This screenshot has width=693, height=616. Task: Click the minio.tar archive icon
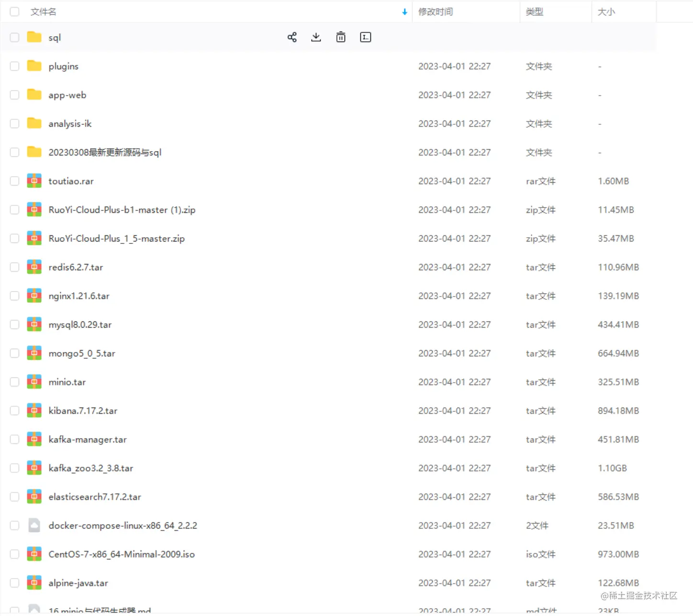(34, 382)
